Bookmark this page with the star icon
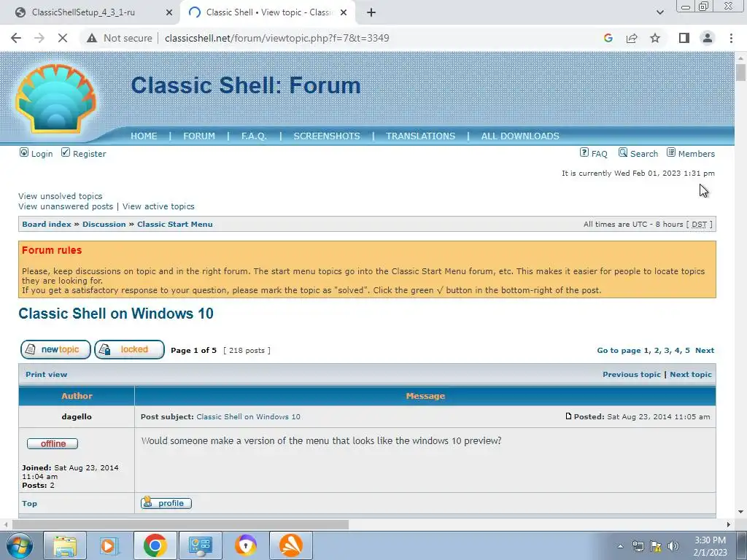The height and width of the screenshot is (560, 747). (x=656, y=38)
